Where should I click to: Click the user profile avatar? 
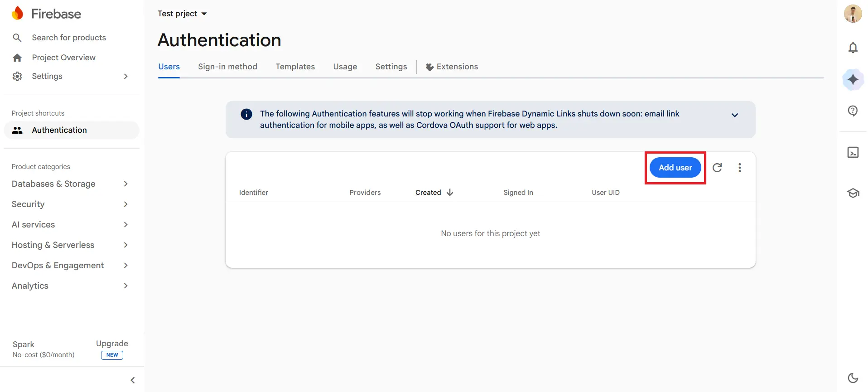853,14
